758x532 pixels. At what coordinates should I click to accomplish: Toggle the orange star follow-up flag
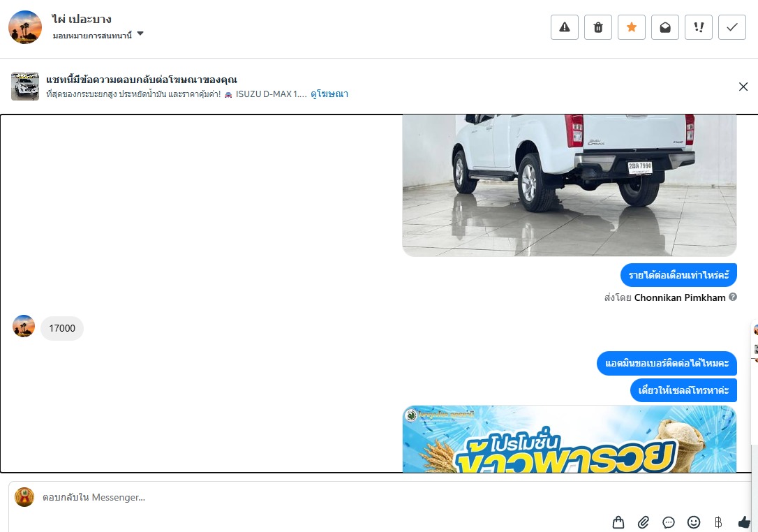pos(632,27)
